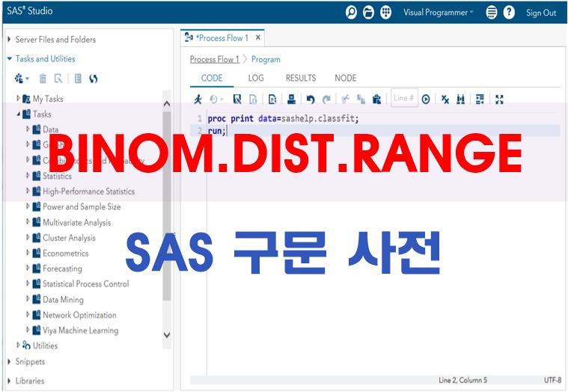Screen dimensions: 568x392
Task: Switch to the RESULTS tab
Action: coord(301,78)
